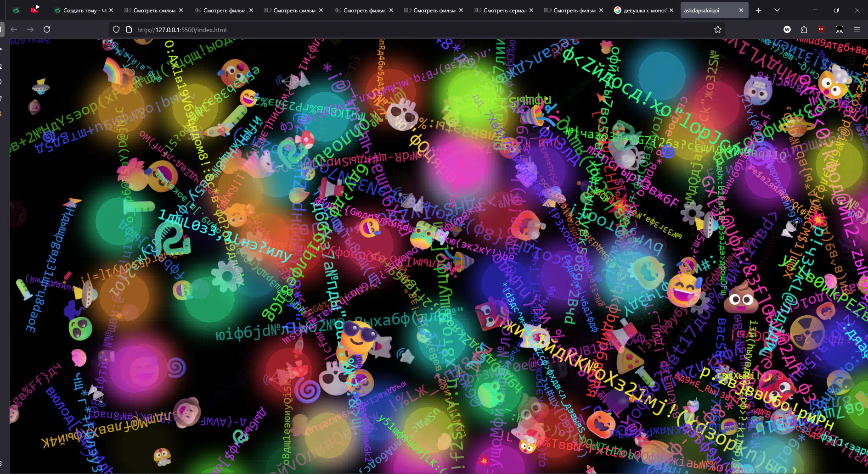Close the Смотреть сериал tab
The width and height of the screenshot is (868, 474).
531,10
